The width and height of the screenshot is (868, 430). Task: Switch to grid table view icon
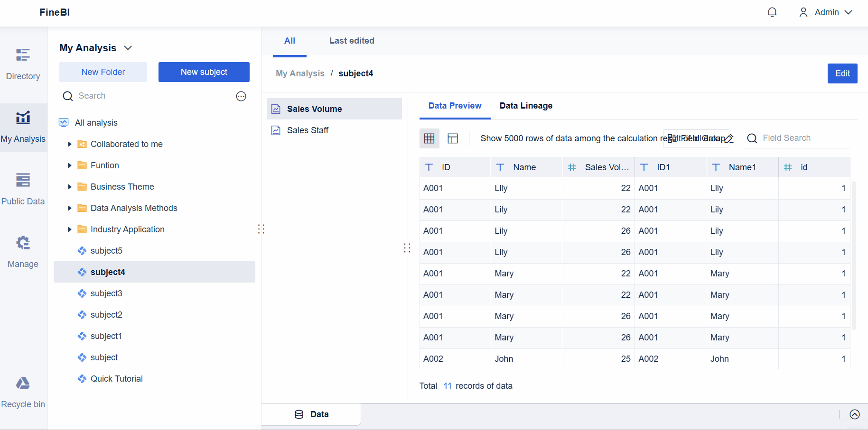tap(429, 138)
